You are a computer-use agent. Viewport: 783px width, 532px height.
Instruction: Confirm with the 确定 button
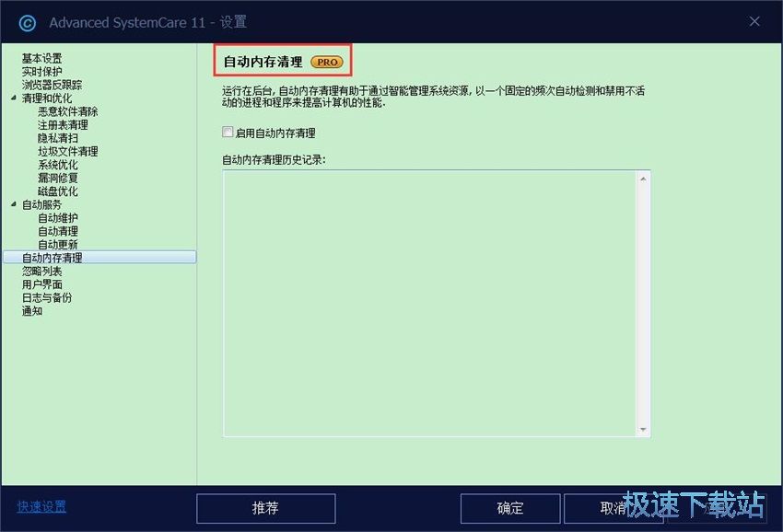coord(509,509)
